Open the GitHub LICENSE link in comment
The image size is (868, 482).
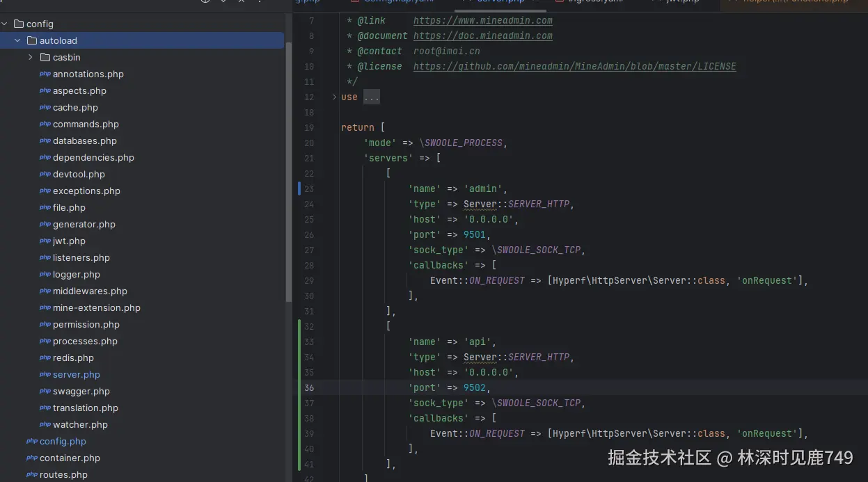575,66
